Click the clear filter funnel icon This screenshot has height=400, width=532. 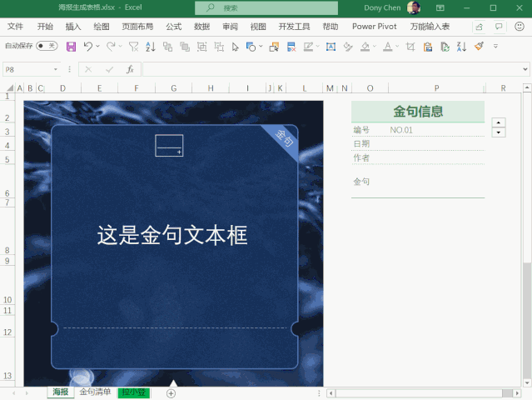click(133, 47)
